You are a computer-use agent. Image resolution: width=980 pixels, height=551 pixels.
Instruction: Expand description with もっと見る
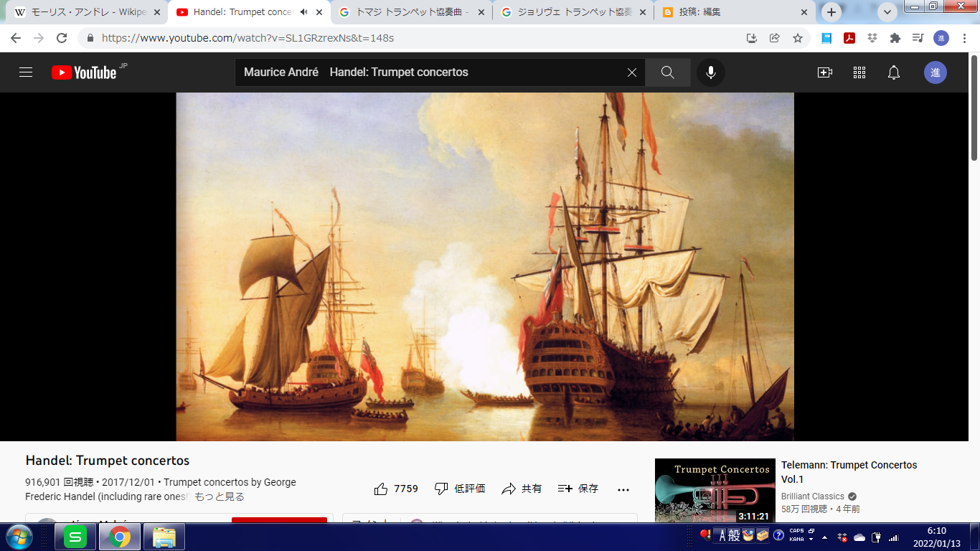[x=220, y=496]
